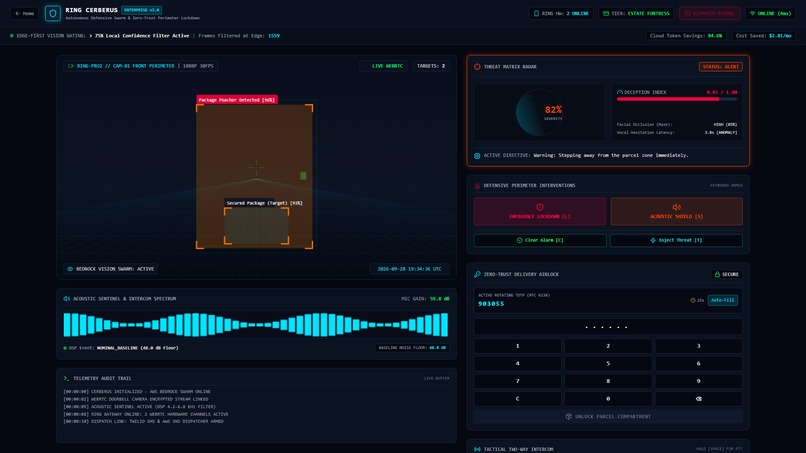Click the Mic Gain dB value
This screenshot has width=806, height=453.
click(439, 298)
